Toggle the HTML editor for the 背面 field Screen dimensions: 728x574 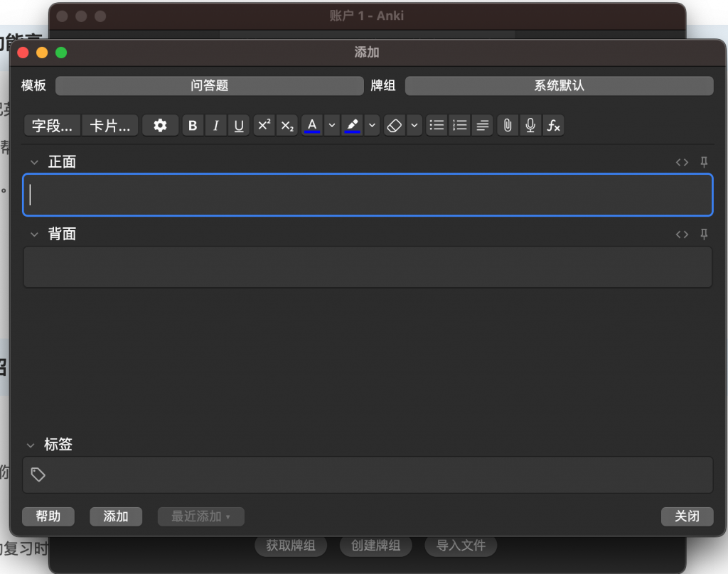tap(681, 234)
